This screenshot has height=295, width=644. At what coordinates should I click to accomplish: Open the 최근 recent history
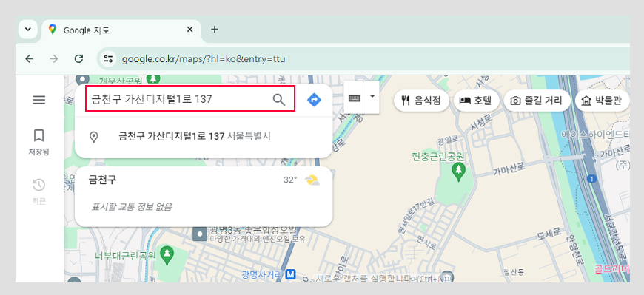click(x=38, y=191)
